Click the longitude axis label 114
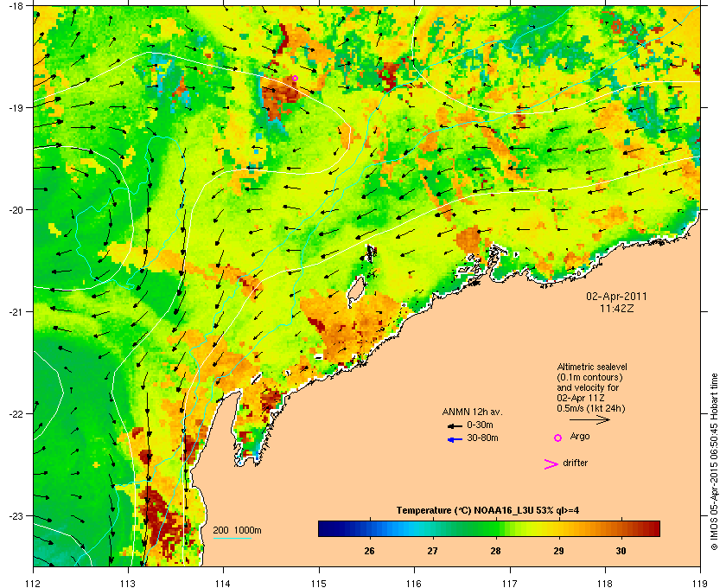 point(223,584)
